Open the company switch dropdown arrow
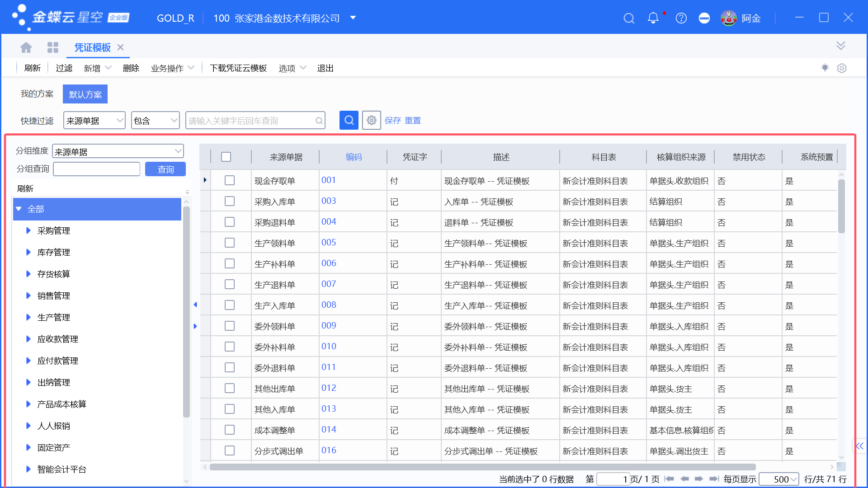868x488 pixels. (x=353, y=18)
